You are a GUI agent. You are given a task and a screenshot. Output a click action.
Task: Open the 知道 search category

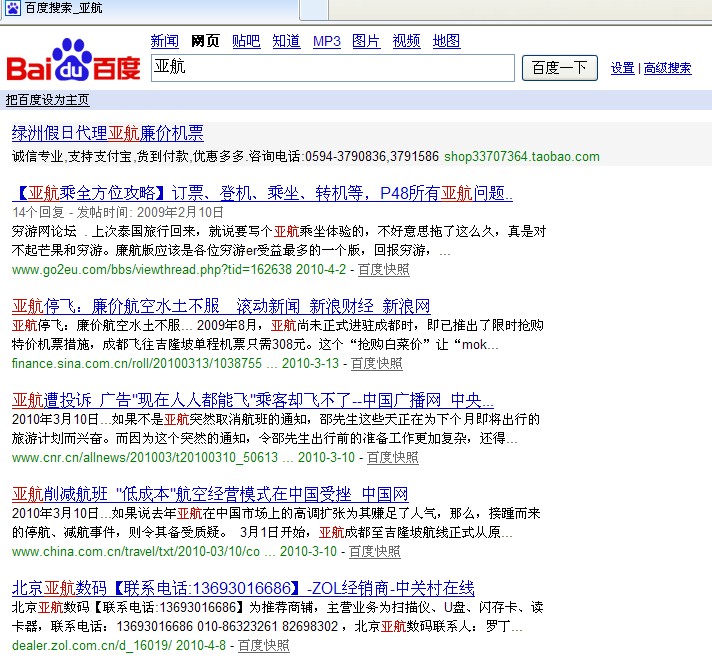tap(286, 41)
